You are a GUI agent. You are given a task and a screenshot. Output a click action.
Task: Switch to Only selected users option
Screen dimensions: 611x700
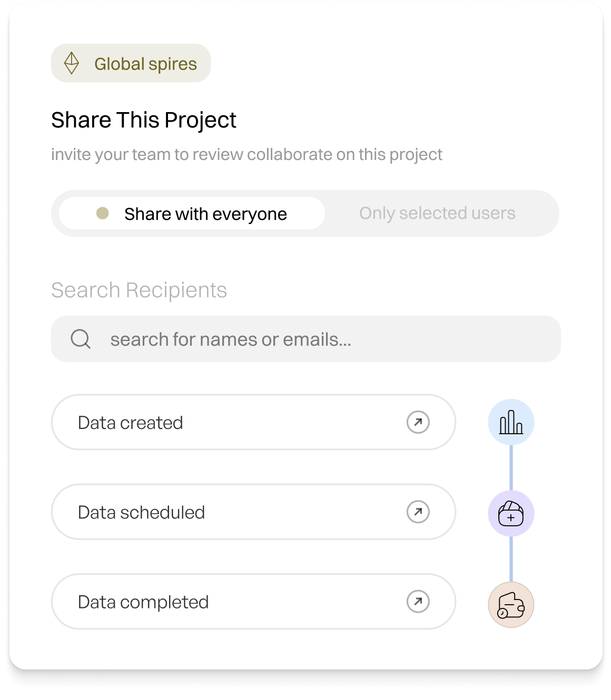(x=437, y=213)
